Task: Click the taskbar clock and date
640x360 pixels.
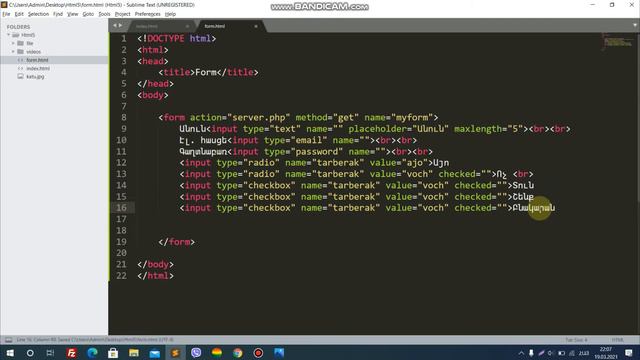Action: click(606, 353)
